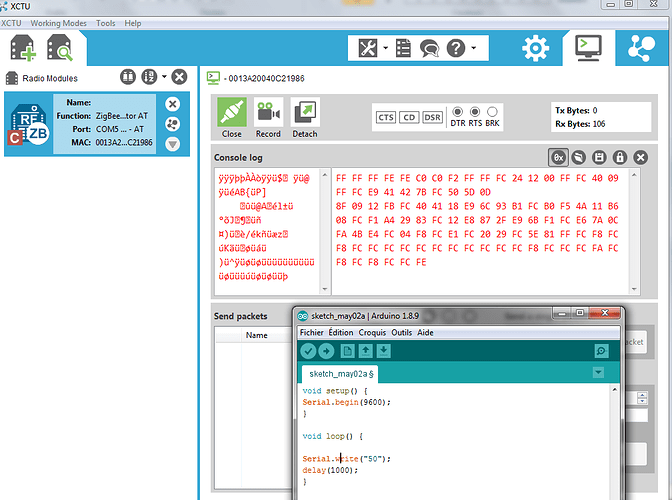672x500 pixels.
Task: Remove the ZigBee module with X
Action: click(172, 104)
